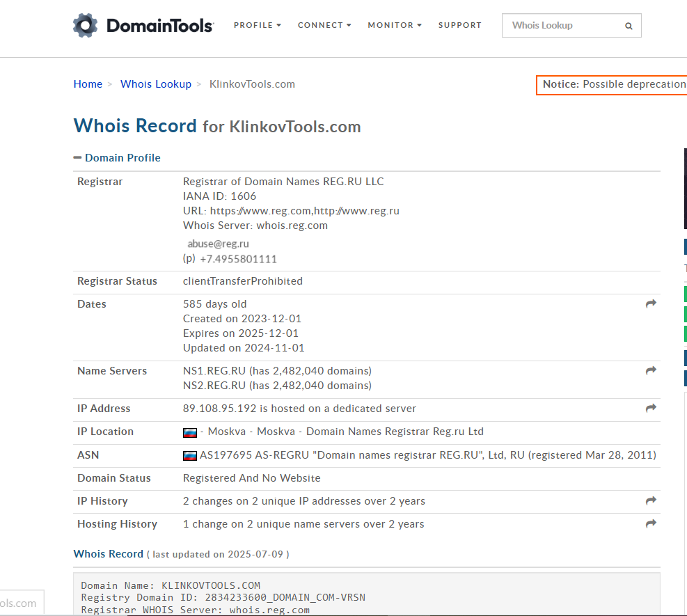Click the Expires on 2025-12-01 date
Viewport: 687px width, 616px height.
tap(241, 333)
